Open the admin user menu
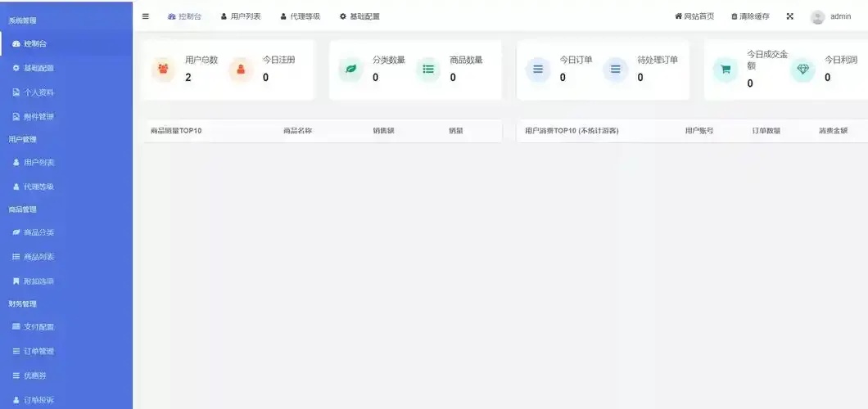This screenshot has height=409, width=868. (x=831, y=16)
